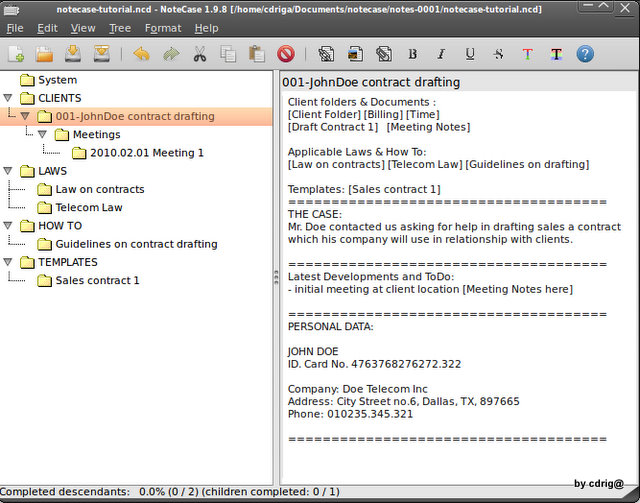
Task: Collapse the 001-JohnDoe contract drafting node
Action: (25, 116)
